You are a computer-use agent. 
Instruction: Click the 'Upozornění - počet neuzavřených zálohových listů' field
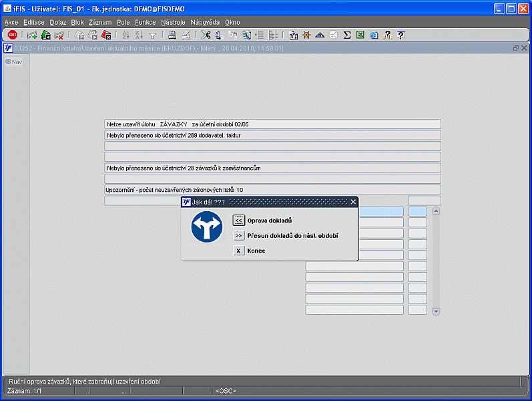(x=273, y=190)
